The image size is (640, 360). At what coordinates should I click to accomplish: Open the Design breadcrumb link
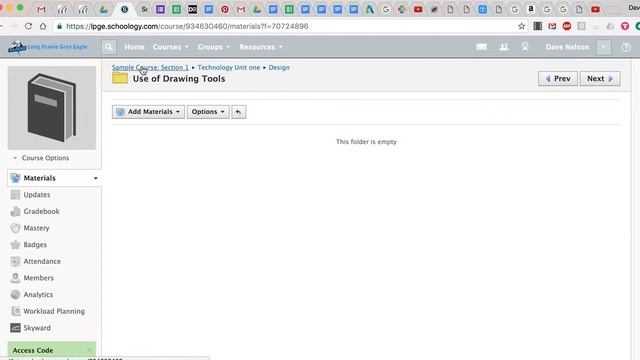279,67
